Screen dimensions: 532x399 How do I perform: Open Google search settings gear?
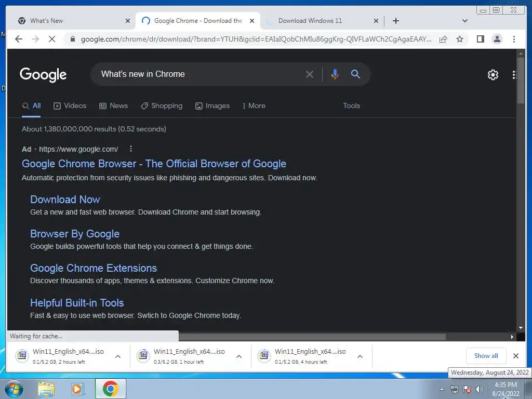(493, 75)
